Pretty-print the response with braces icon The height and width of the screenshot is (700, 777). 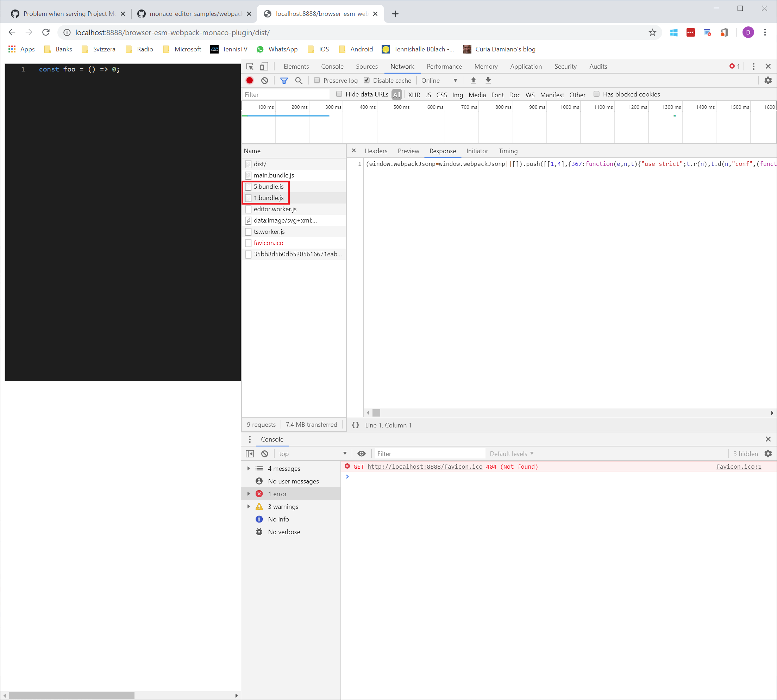click(356, 425)
